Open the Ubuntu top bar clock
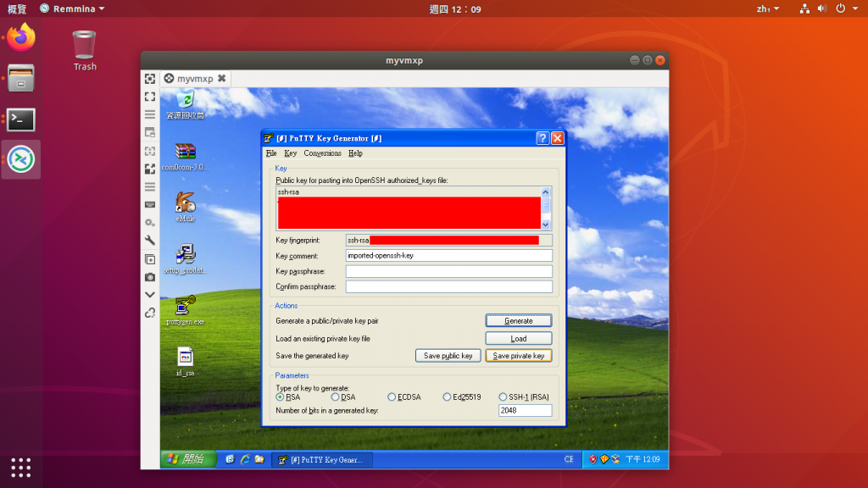868x488 pixels. (x=455, y=8)
